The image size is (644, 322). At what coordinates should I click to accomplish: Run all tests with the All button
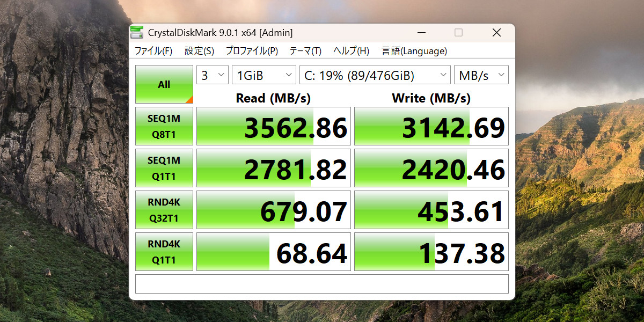164,84
